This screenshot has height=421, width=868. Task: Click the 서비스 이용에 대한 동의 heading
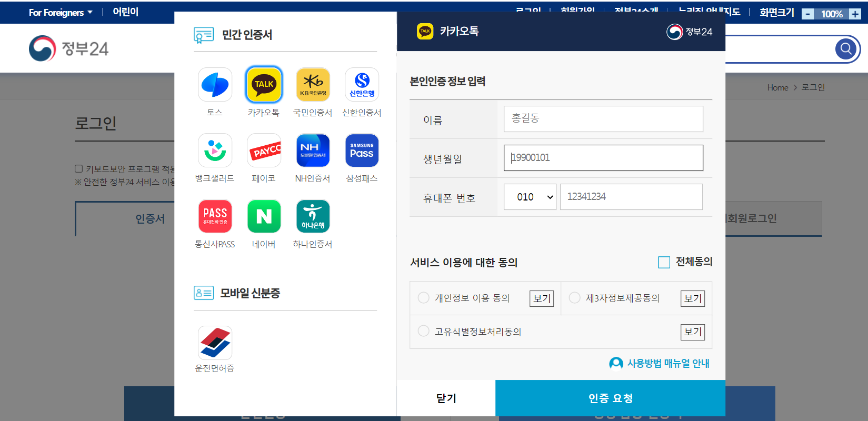click(464, 262)
